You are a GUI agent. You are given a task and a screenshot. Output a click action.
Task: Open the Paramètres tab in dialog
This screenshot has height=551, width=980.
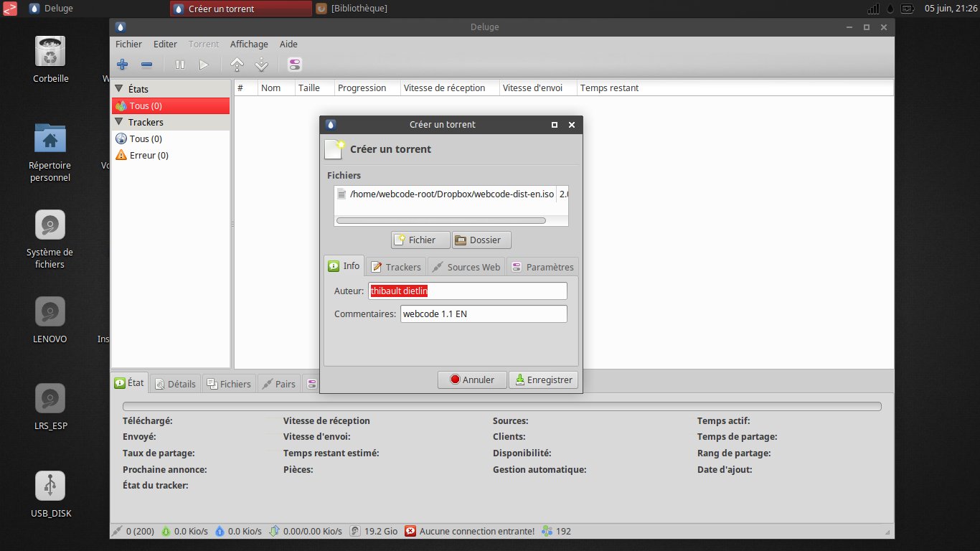542,266
